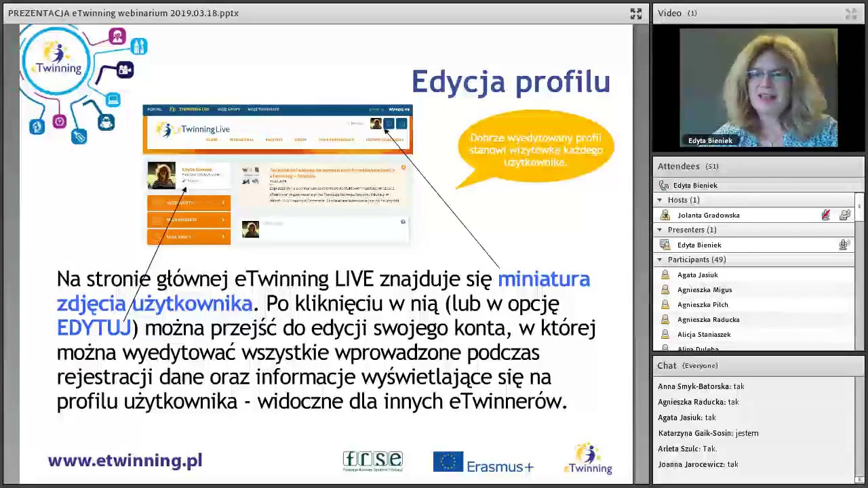Viewport: 868px width, 488px height.
Task: Click chat message from Joanna Jarocewicz
Action: (698, 464)
